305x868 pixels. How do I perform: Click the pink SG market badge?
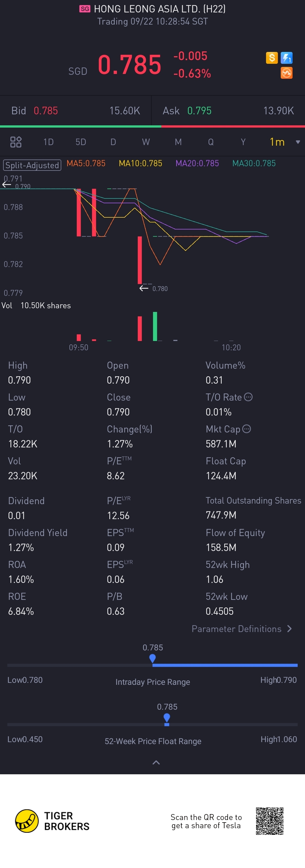pyautogui.click(x=85, y=9)
